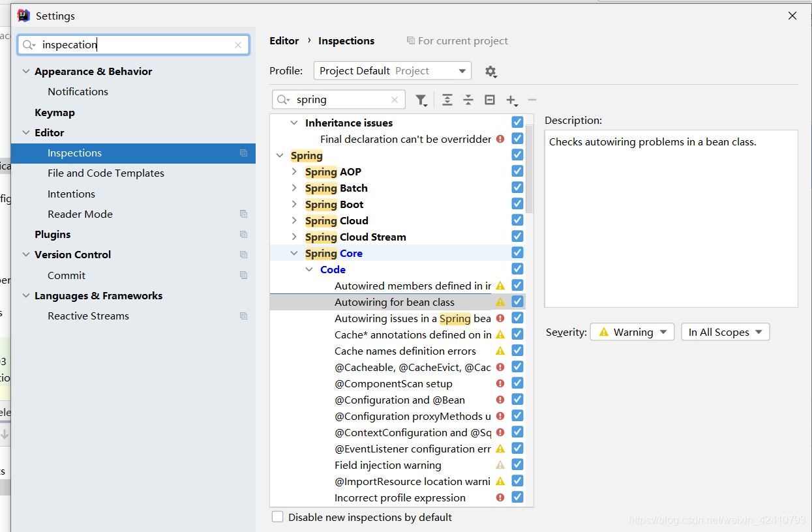Click the warning icon on Cache names definition errors
The image size is (812, 532).
pos(500,351)
